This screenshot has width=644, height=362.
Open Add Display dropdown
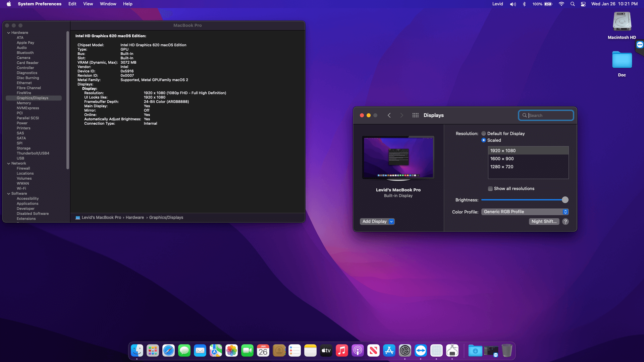tap(377, 222)
